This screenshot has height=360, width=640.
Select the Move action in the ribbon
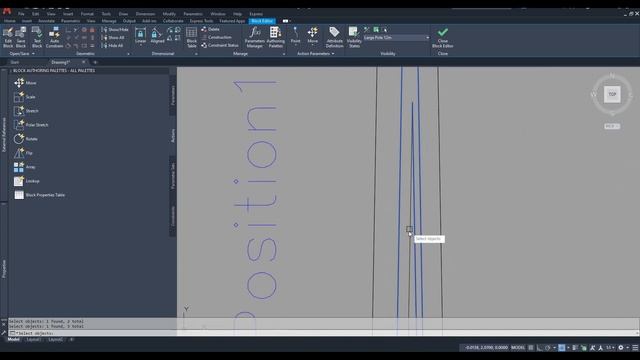pos(313,36)
